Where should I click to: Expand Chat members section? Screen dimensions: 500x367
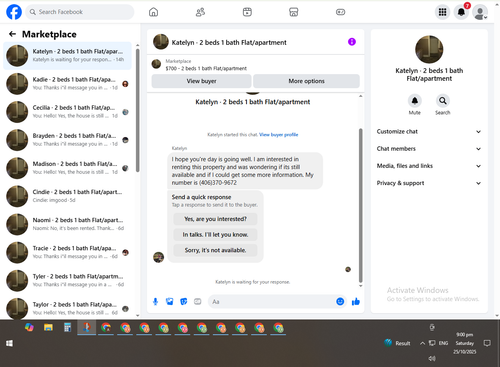[429, 149]
